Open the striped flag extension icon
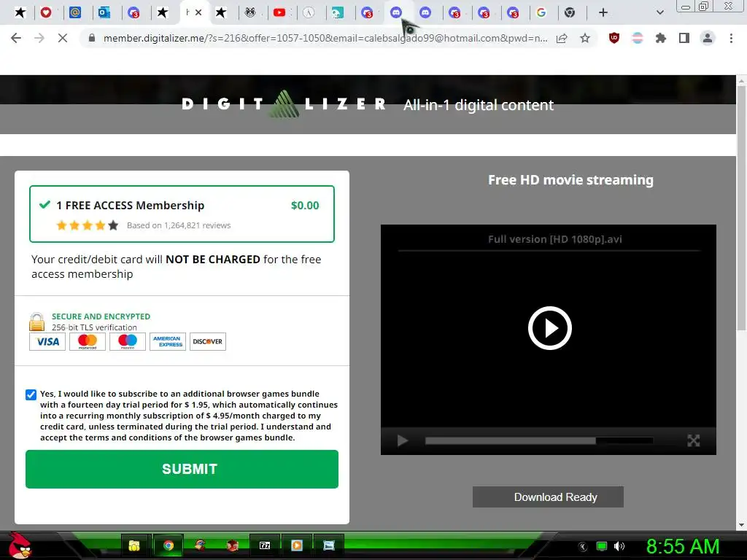 tap(638, 38)
